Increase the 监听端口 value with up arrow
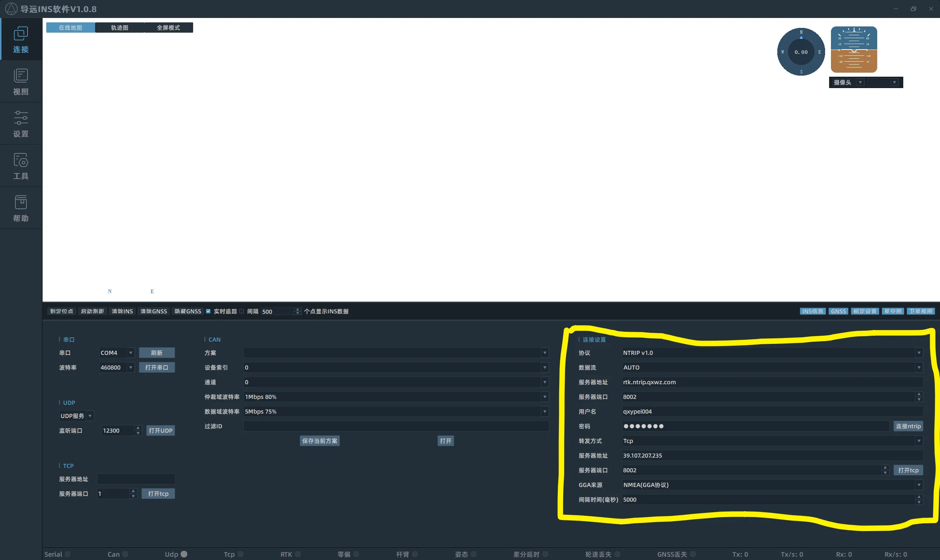Viewport: 940px width, 560px height. point(138,428)
